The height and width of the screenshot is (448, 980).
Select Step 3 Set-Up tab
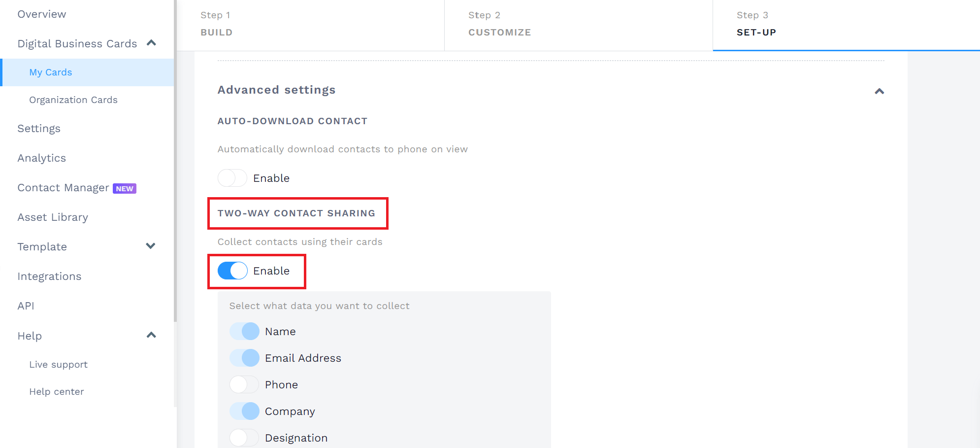click(846, 25)
